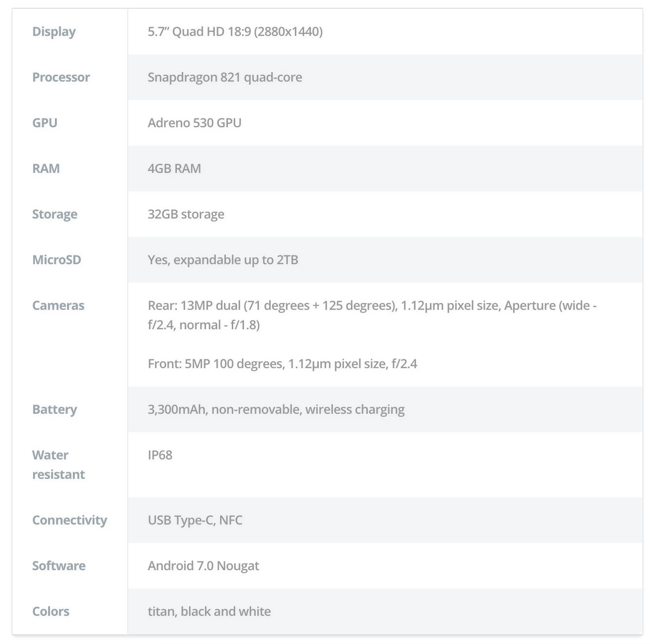Select the Quad HD 2880x1440 display value

[235, 32]
